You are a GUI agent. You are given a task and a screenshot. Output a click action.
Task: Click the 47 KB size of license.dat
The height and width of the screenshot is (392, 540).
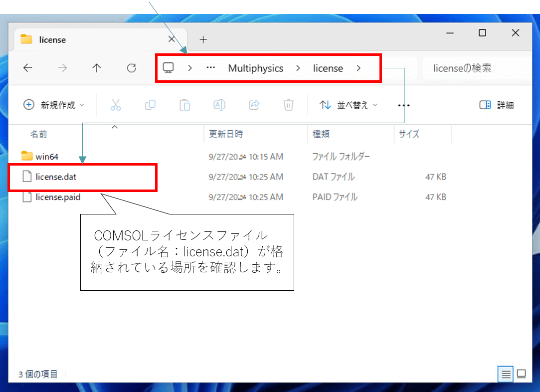tap(436, 177)
